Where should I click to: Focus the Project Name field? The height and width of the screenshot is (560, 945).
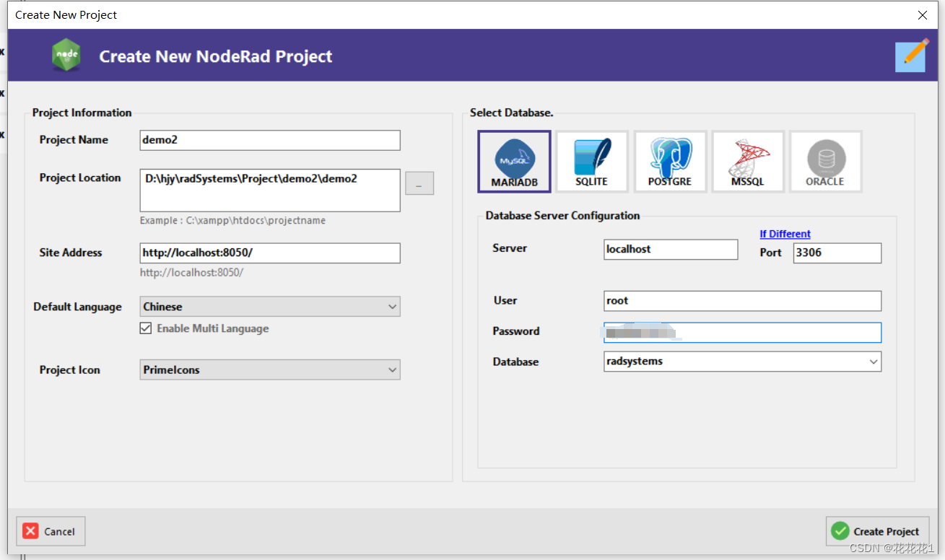click(x=270, y=140)
